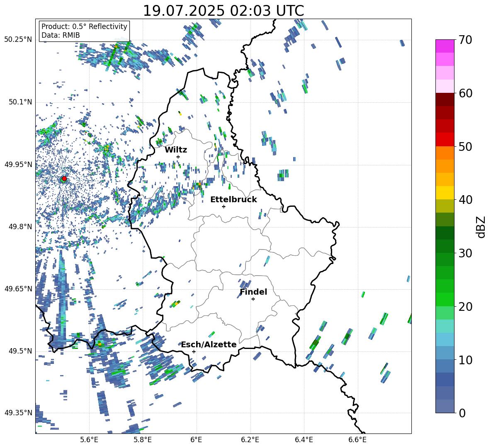The height and width of the screenshot is (448, 491).
Task: Click the 50.25°N latitude label
Action: tap(18, 40)
